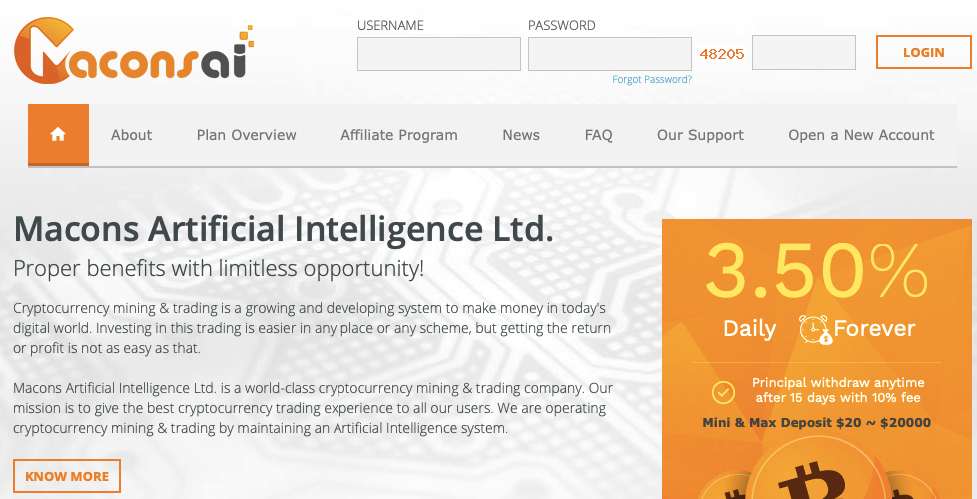
Task: Go to Plan Overview page
Action: [247, 135]
